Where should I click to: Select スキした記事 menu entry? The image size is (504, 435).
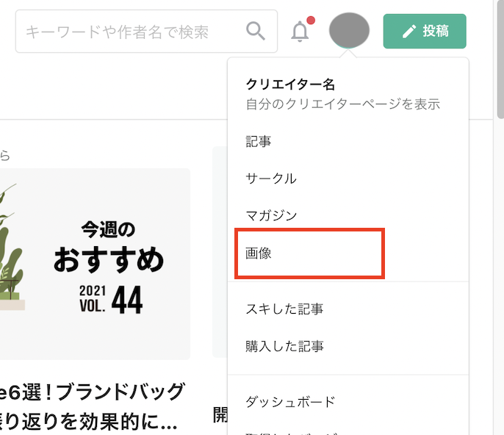tap(284, 309)
